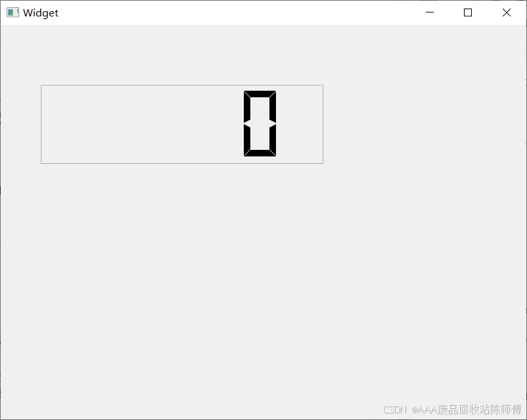Image resolution: width=527 pixels, height=420 pixels.
Task: Click the empty title bar area beside Widget title
Action: [235, 12]
